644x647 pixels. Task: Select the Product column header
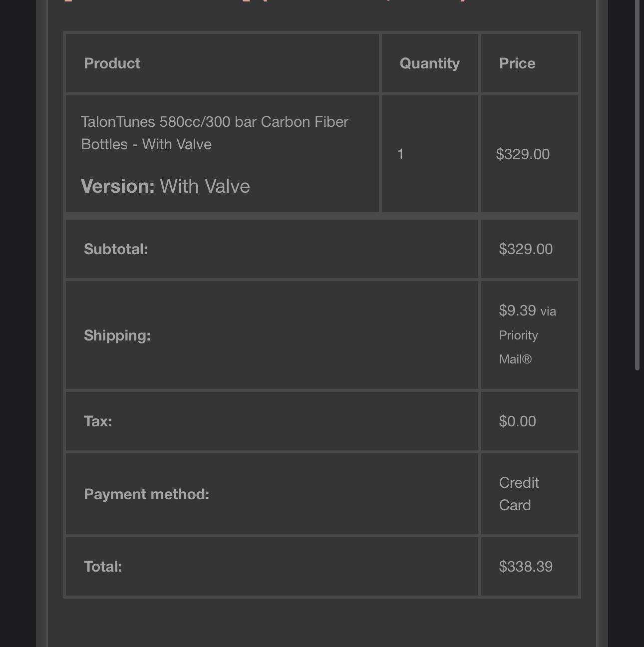(x=112, y=63)
